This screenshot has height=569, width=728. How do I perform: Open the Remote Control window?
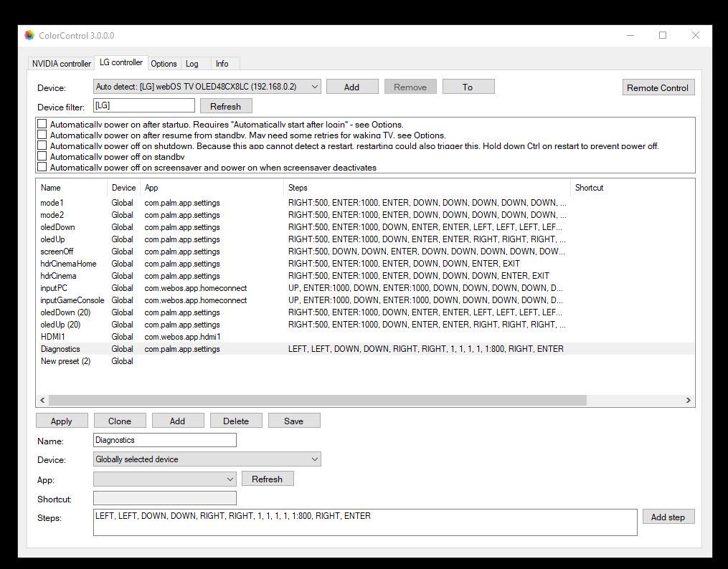(x=658, y=87)
